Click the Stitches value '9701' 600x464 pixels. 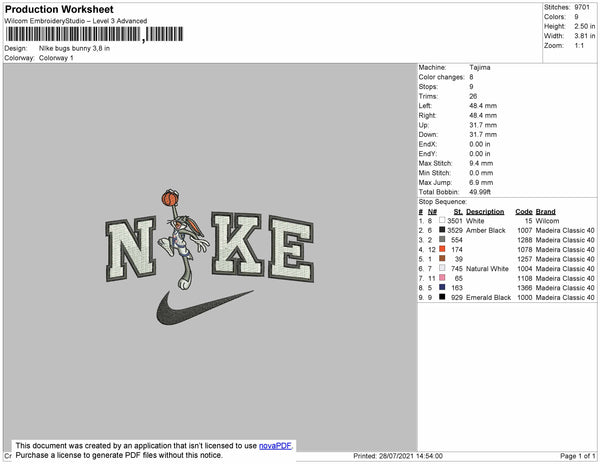(x=582, y=7)
